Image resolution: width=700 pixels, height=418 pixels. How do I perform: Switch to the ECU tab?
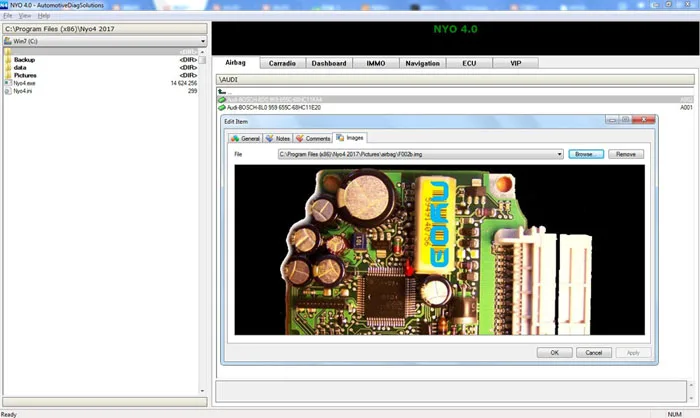469,63
